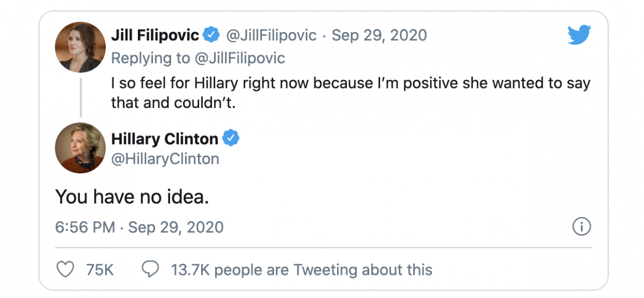Viewport: 644px width, 298px height.
Task: Open '13.7K people are Tweeting about this'
Action: 302,269
